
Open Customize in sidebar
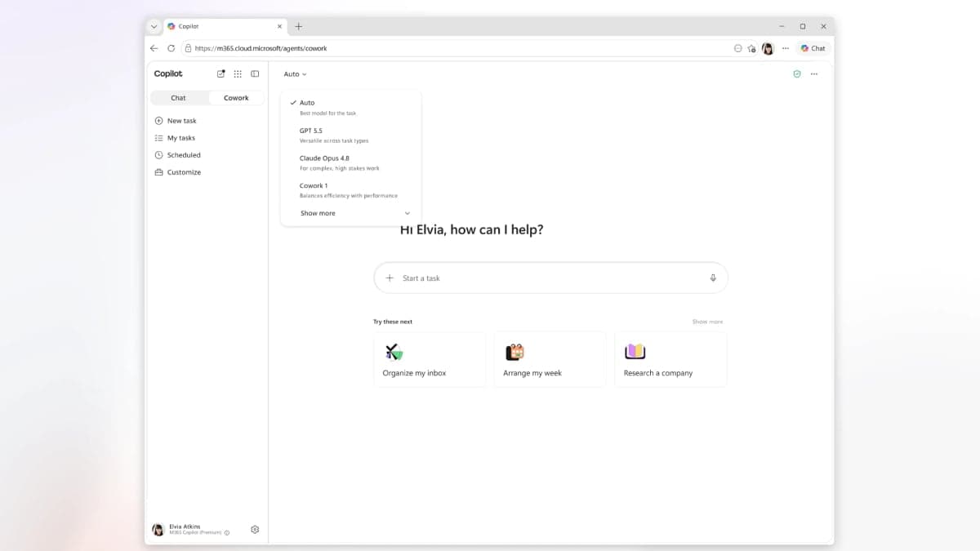pyautogui.click(x=177, y=172)
